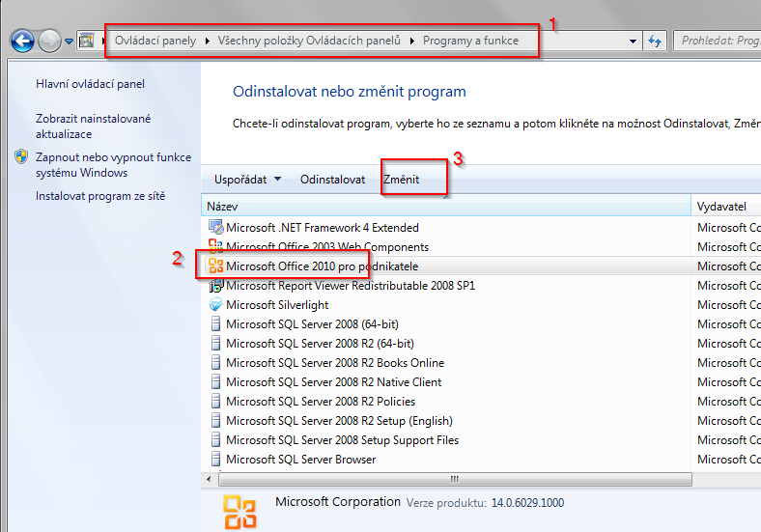Expand arrow after Ovládací panely breadcrumb
The height and width of the screenshot is (532, 761).
[208, 41]
